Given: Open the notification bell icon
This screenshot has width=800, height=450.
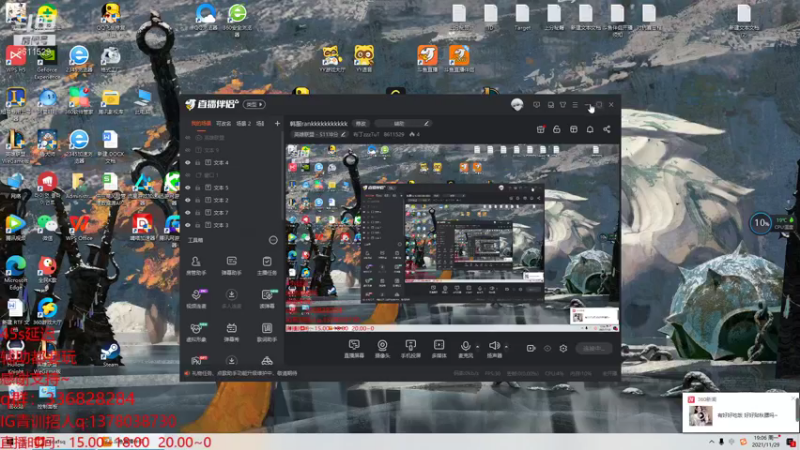Looking at the screenshot, I should [590, 130].
